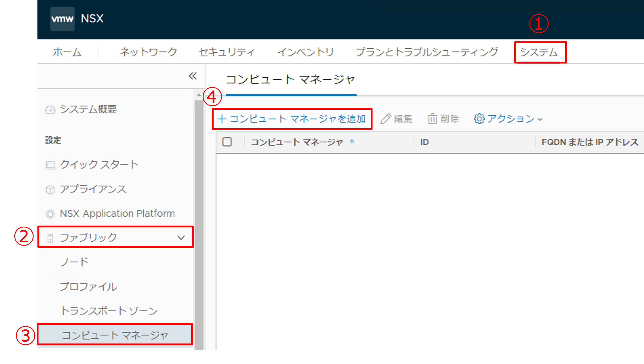Image resolution: width=644 pixels, height=364 pixels.
Task: Collapse the ファブリック section chevron
Action: coord(181,237)
